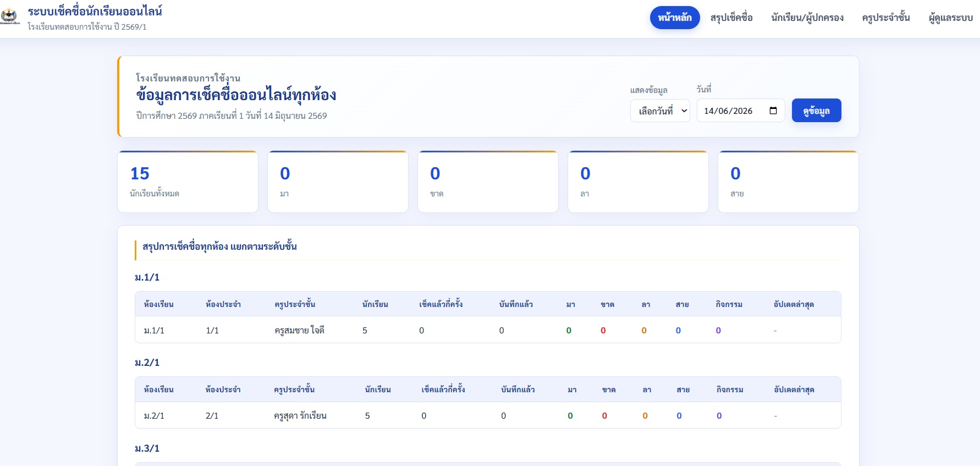Click อัปเดตล่าสุด header in ม.1/1 table
This screenshot has height=466, width=980.
point(794,304)
